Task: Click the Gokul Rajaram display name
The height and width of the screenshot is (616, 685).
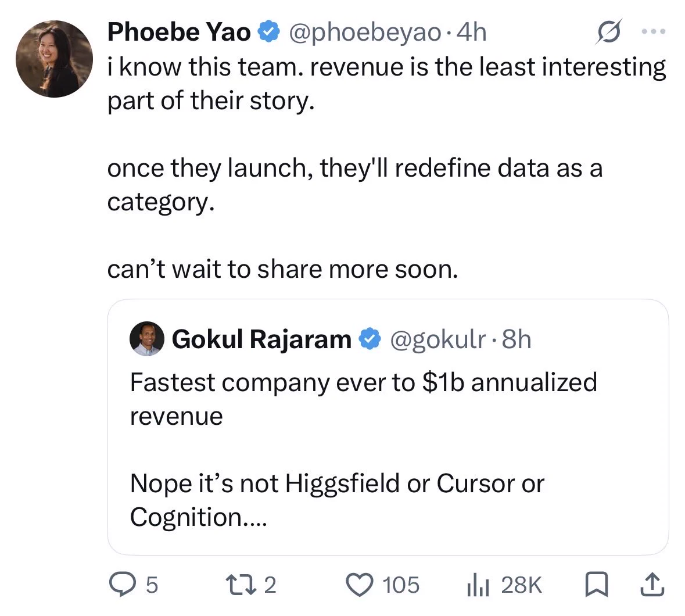Action: (261, 339)
